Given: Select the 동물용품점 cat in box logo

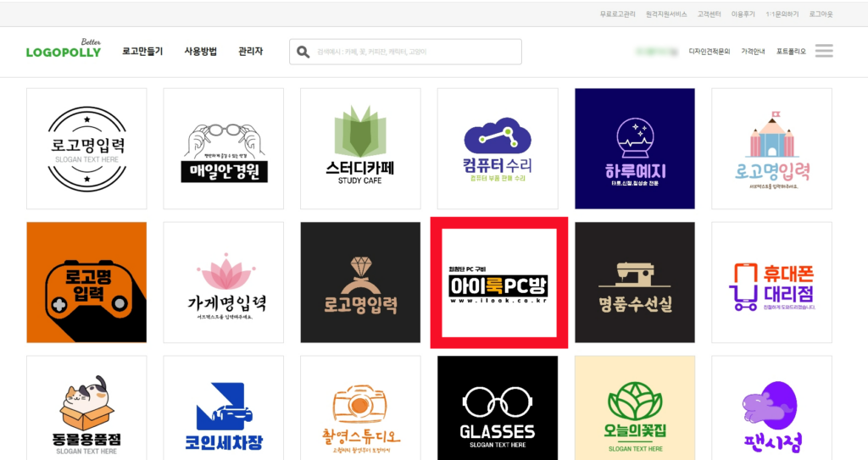Looking at the screenshot, I should [x=87, y=408].
